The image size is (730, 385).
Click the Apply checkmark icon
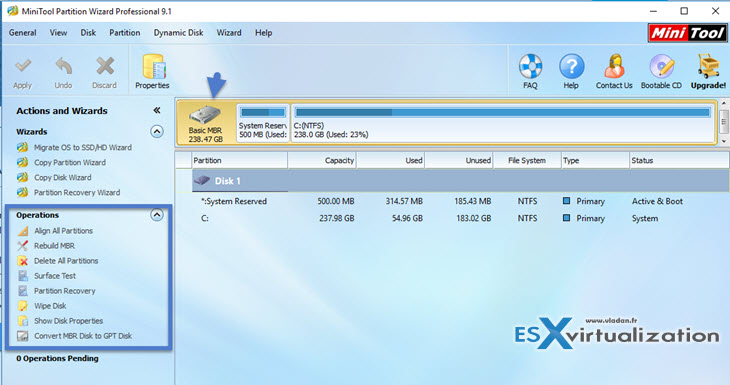tap(23, 66)
